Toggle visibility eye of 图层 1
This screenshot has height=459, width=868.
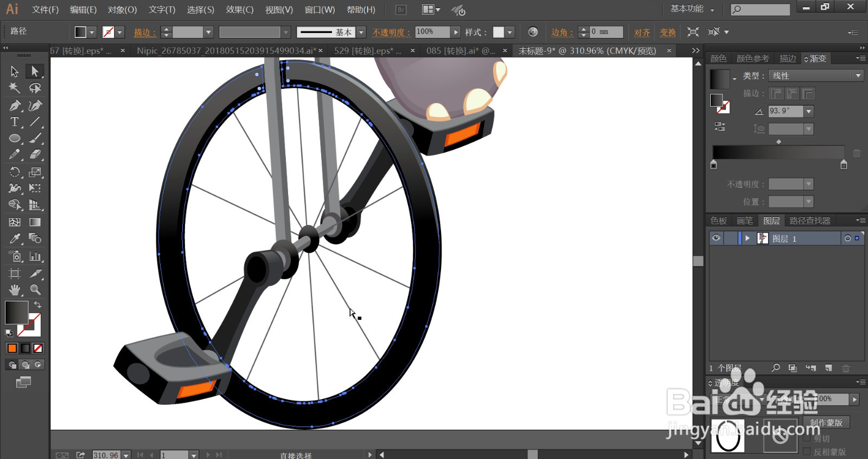pos(716,238)
